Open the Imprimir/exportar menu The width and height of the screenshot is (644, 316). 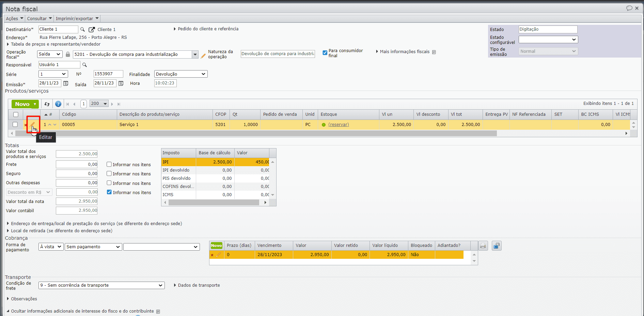77,19
